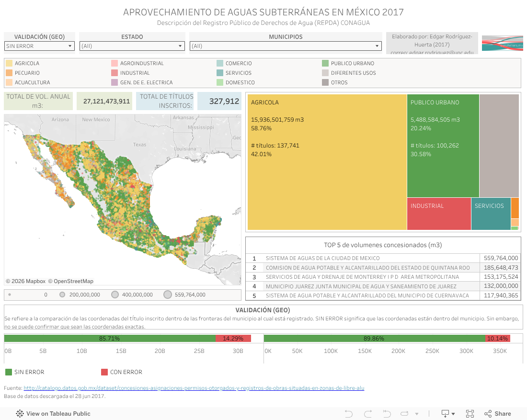Select the SERVICIOS tile in the treemap
The width and height of the screenshot is (527, 420).
pos(491,214)
